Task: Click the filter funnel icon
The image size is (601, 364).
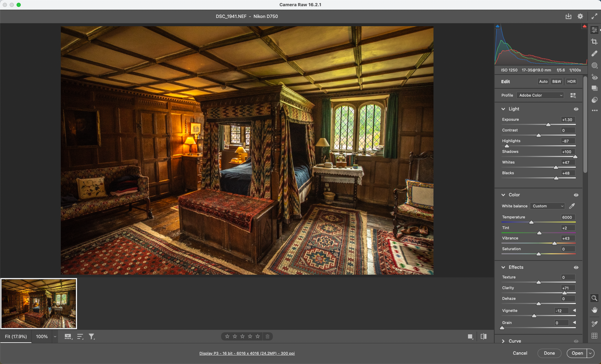Action: [92, 337]
